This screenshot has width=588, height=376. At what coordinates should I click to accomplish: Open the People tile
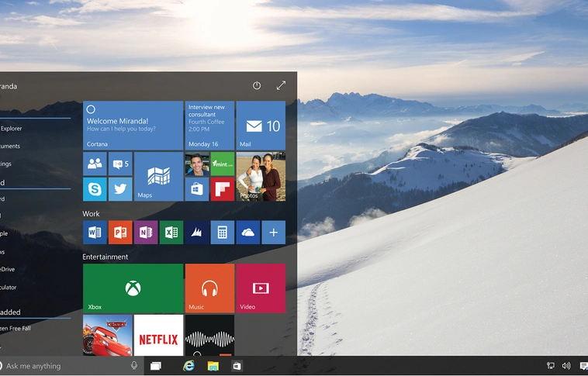pyautogui.click(x=95, y=164)
